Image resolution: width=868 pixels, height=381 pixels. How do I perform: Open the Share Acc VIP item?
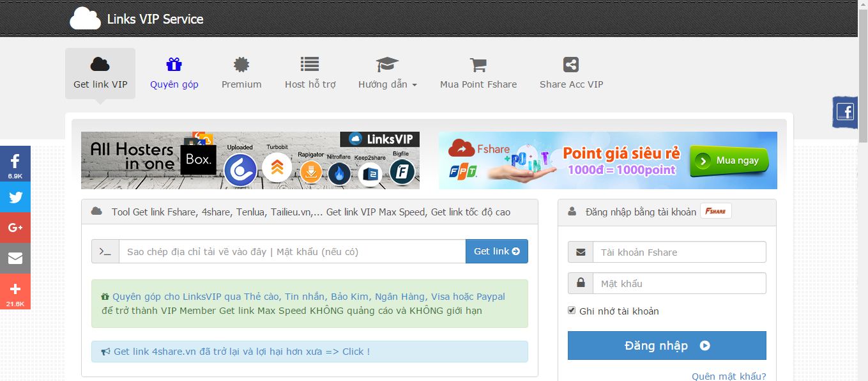pos(571,74)
